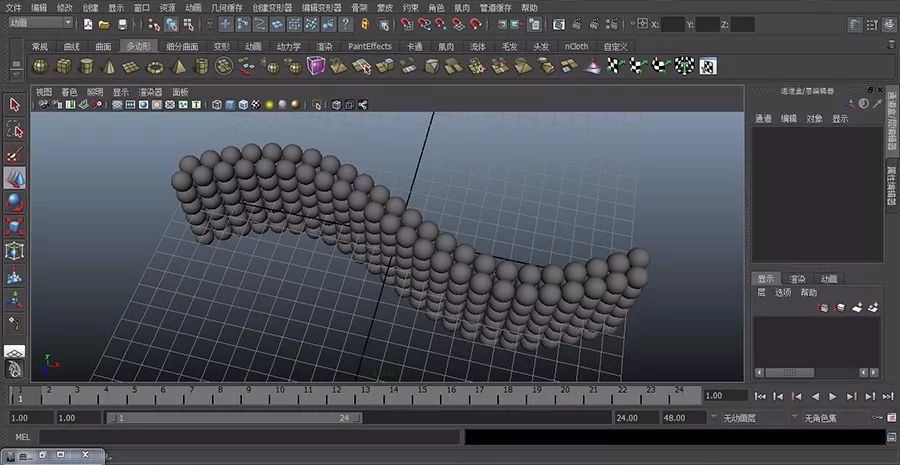Screen dimensions: 900x465
Task: Switch to the PaintEffects shelf tab
Action: coord(370,46)
